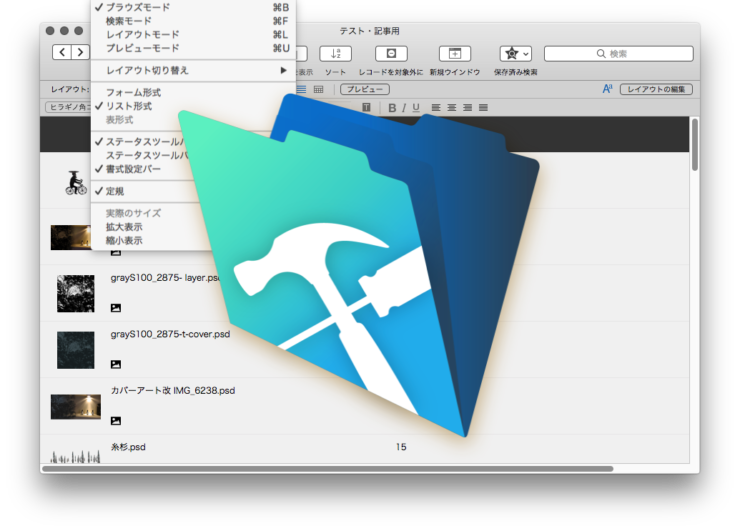Click the grayS100_2875- layer.psd thumbnail

point(76,294)
